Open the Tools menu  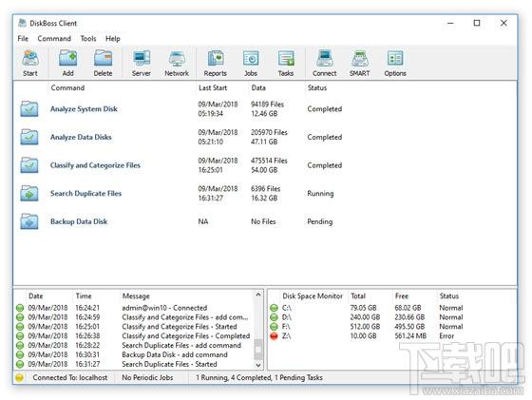(88, 39)
